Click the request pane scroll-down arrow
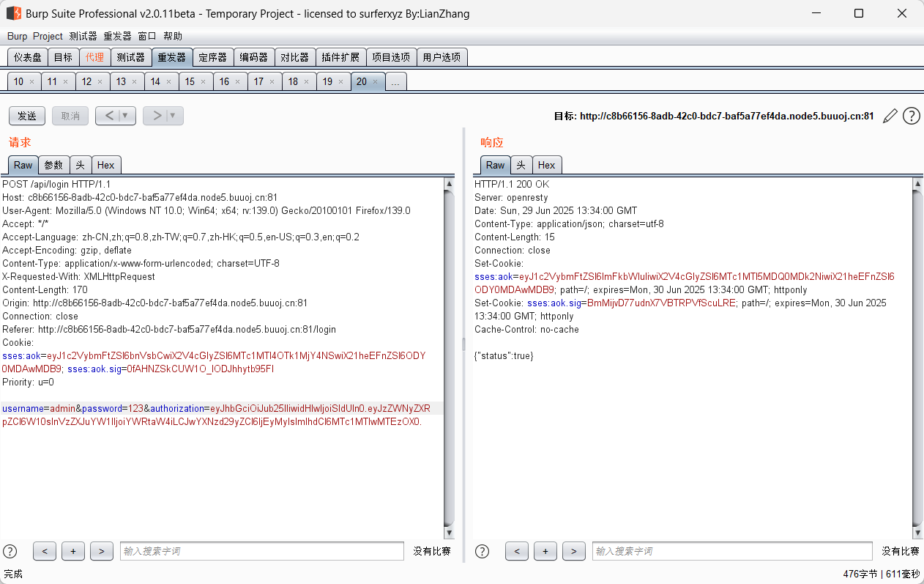This screenshot has height=584, width=924. (x=449, y=533)
